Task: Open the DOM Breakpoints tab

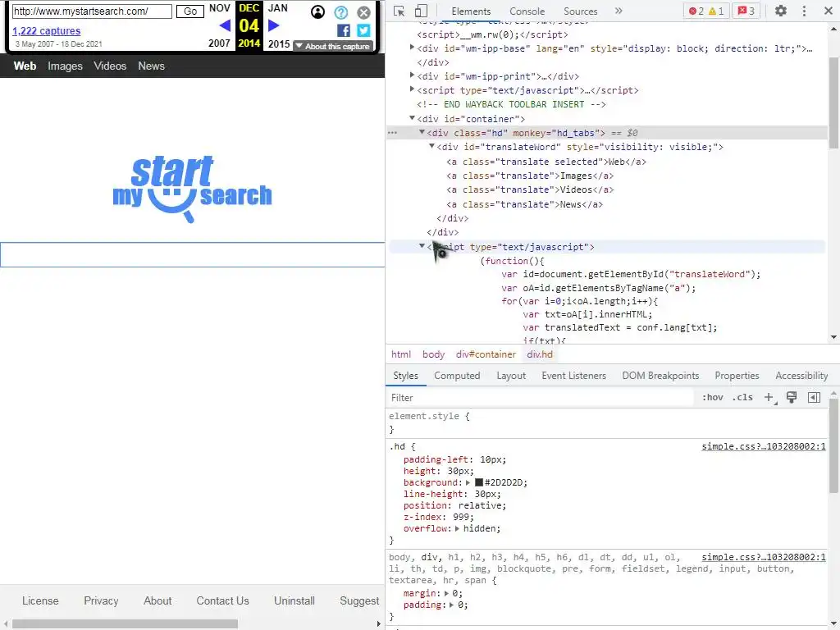Action: tap(660, 376)
